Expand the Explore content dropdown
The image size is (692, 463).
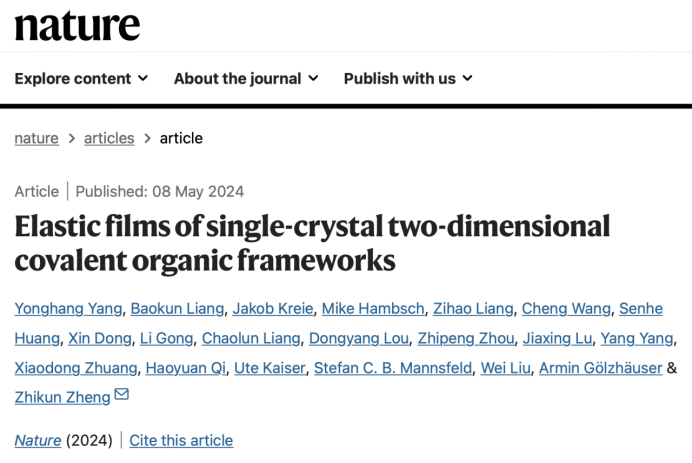point(81,78)
